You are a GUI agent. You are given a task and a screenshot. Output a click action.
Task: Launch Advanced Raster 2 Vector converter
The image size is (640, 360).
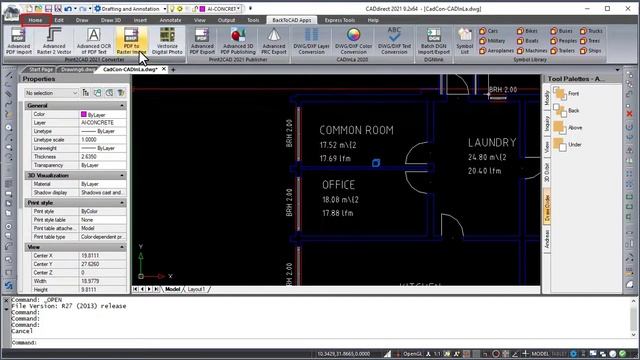pyautogui.click(x=54, y=41)
